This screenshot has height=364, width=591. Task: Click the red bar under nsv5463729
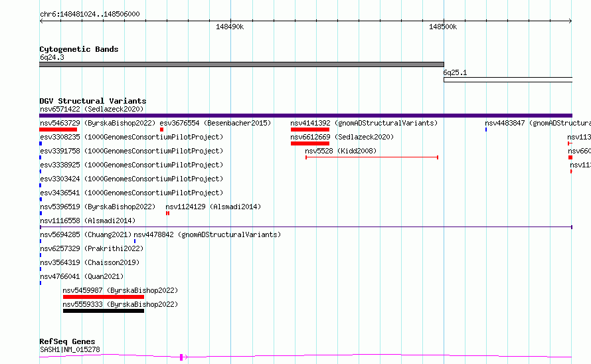pos(58,130)
